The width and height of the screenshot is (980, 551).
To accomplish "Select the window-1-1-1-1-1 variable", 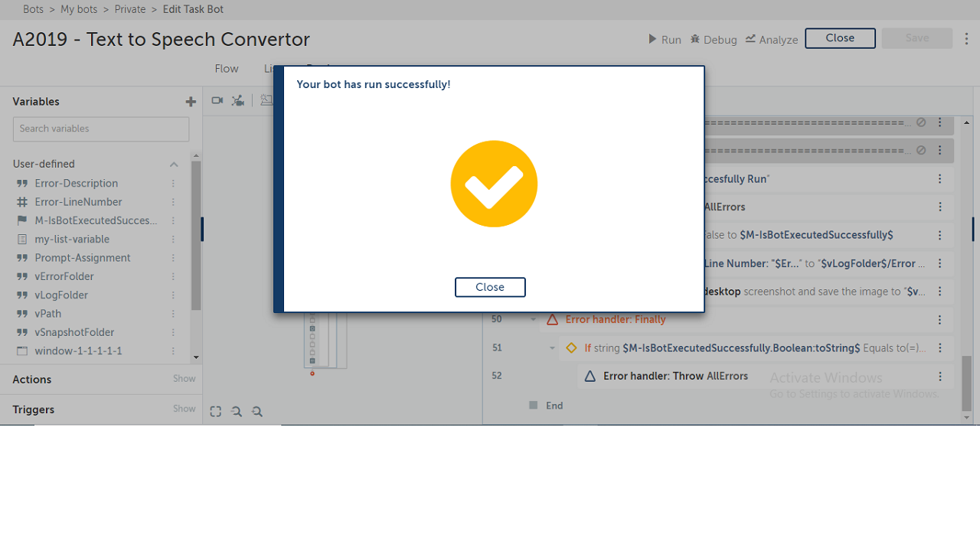I will [x=78, y=351].
